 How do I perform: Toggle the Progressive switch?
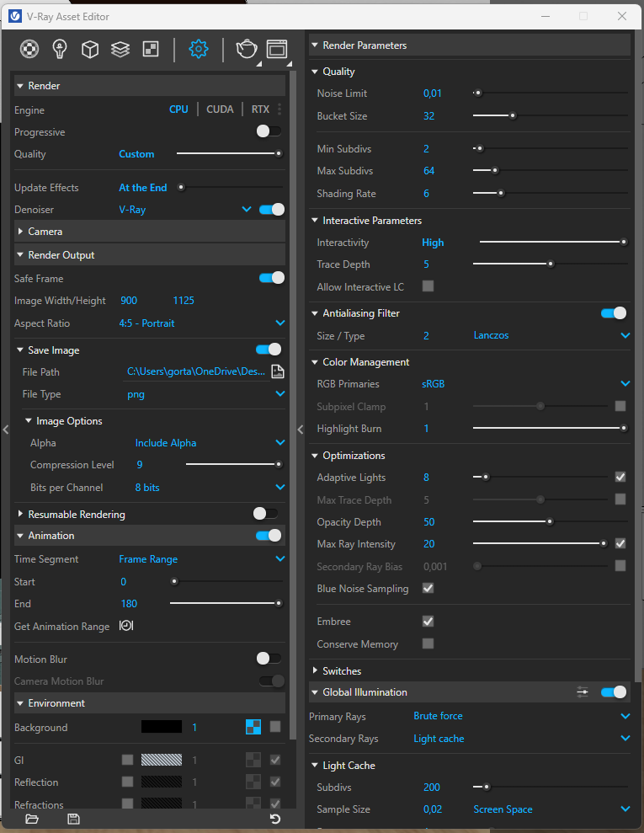point(269,131)
